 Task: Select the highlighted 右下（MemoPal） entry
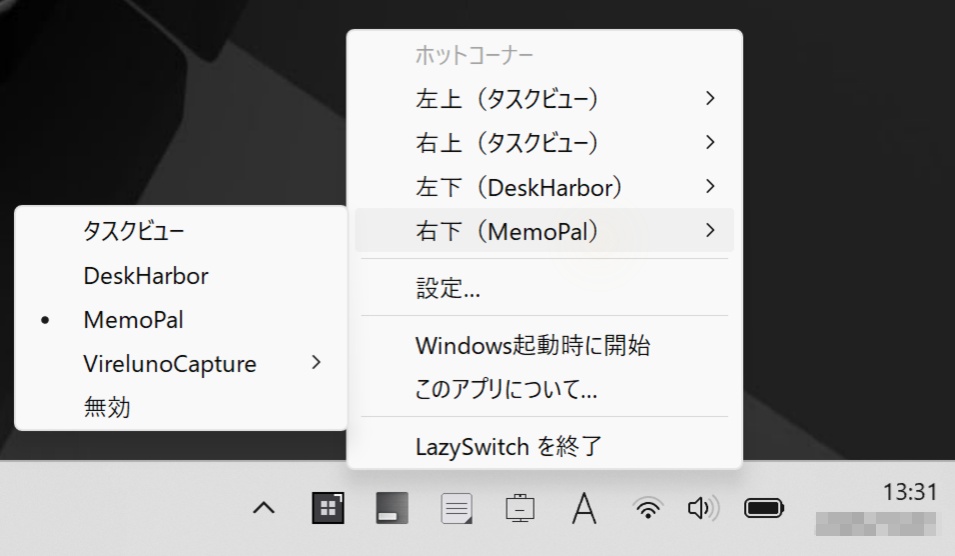pos(544,231)
